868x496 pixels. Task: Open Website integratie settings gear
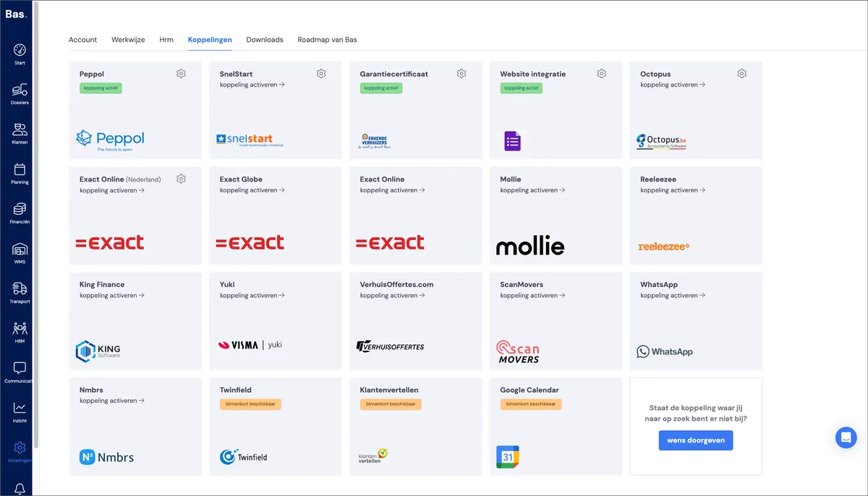pyautogui.click(x=602, y=74)
